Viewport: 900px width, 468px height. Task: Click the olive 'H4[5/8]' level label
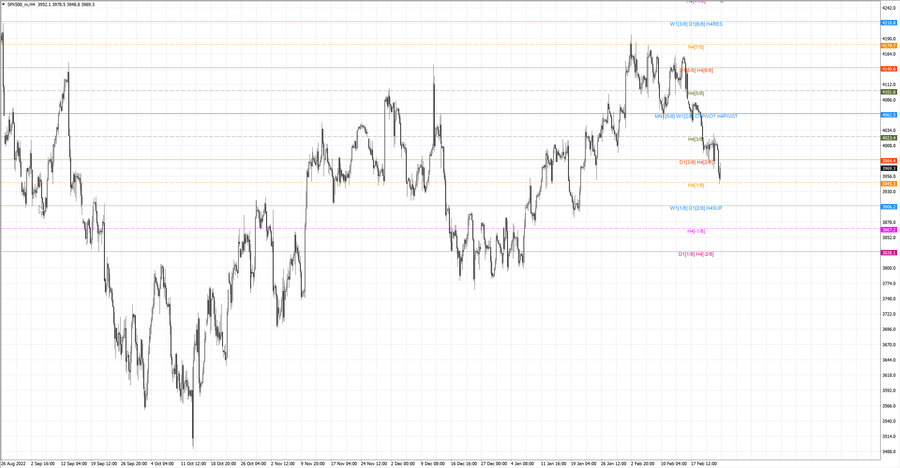pyautogui.click(x=696, y=93)
